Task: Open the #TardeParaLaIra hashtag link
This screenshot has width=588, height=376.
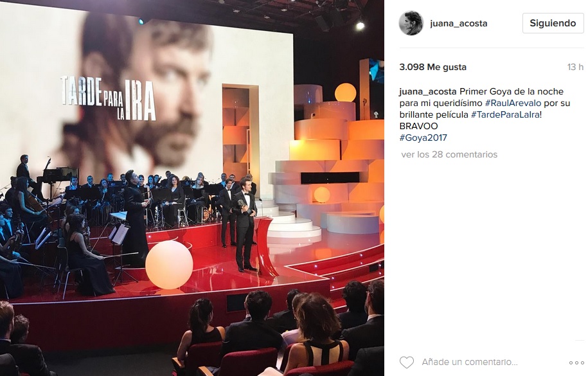Action: (x=506, y=114)
